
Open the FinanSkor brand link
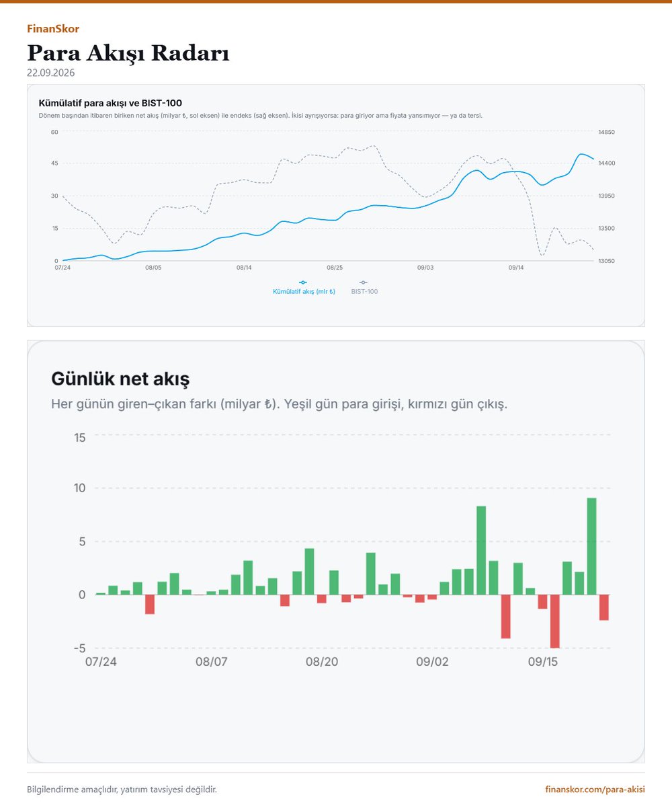(x=53, y=29)
